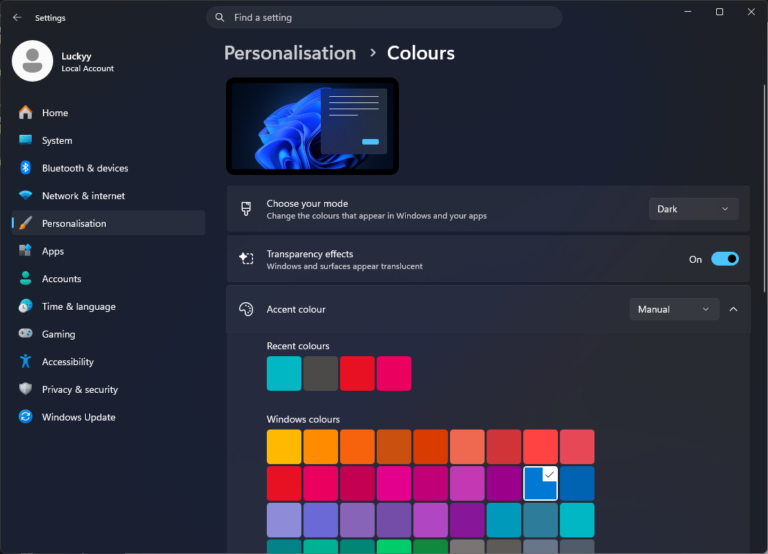Open the Manual accent colour dropdown
Image resolution: width=768 pixels, height=554 pixels.
674,309
